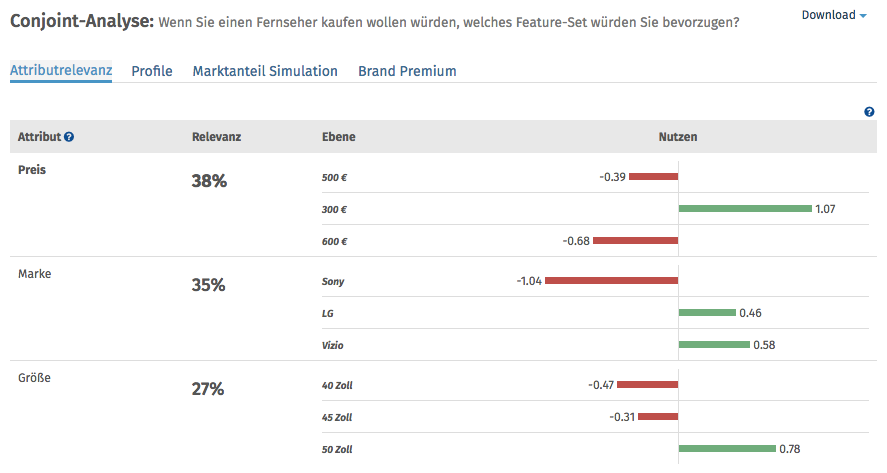Click the help icon next to Attribut
887x473 pixels.
coord(69,137)
